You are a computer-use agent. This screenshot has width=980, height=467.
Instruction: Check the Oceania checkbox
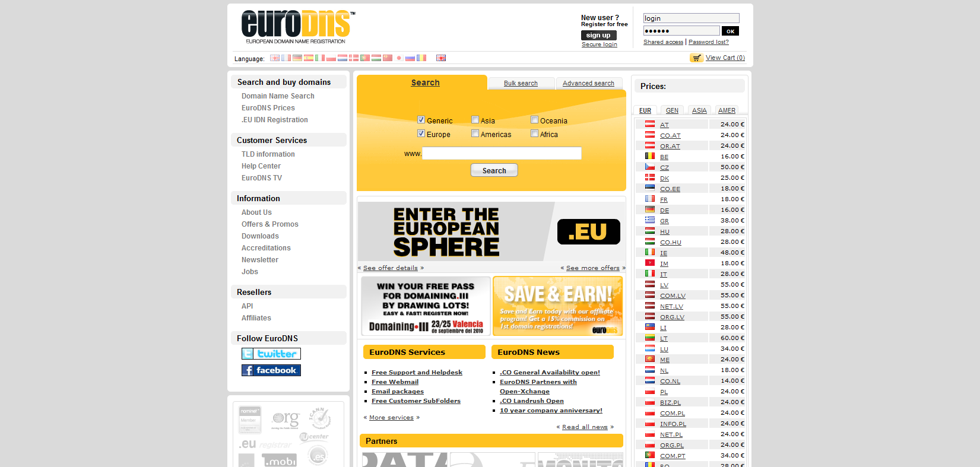pyautogui.click(x=534, y=120)
